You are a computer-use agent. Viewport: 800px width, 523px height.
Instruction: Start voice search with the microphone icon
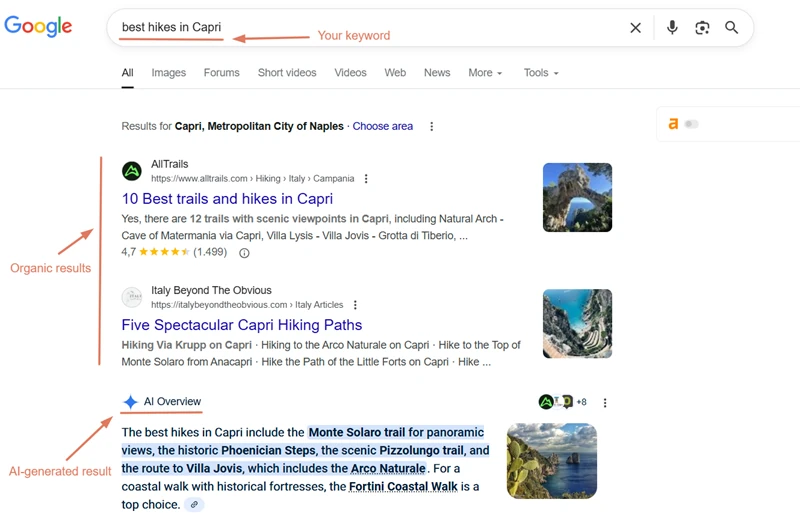[672, 27]
